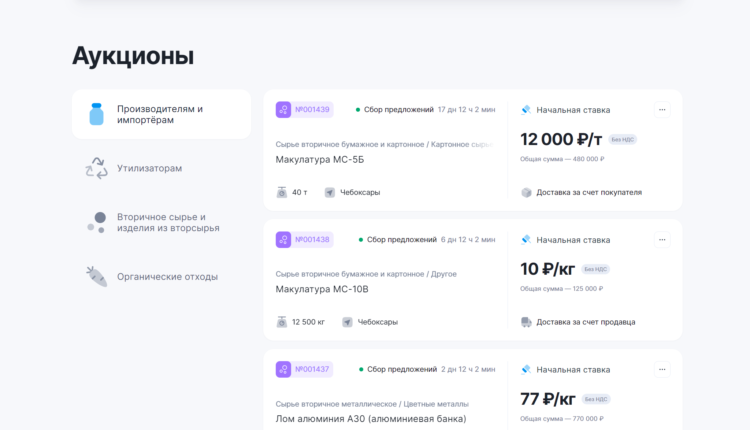Screen dimensions: 750x430
Task: Click the blue bottle icon for producers
Action: point(97,114)
